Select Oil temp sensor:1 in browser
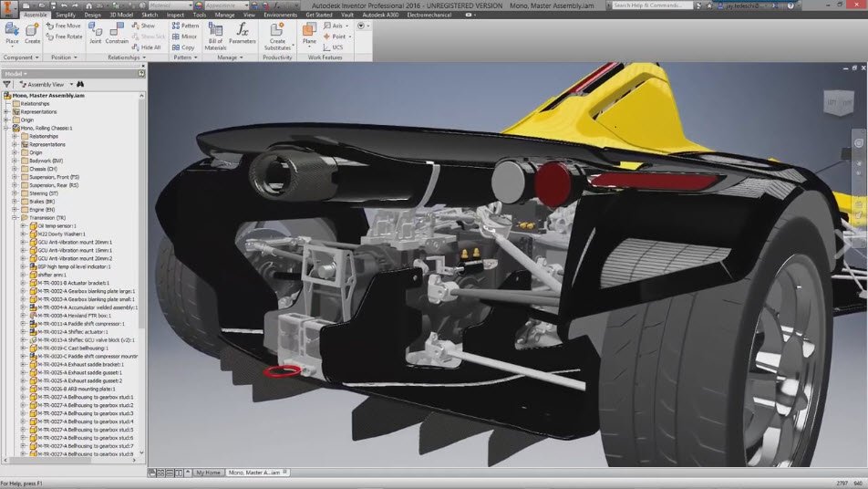 click(57, 226)
